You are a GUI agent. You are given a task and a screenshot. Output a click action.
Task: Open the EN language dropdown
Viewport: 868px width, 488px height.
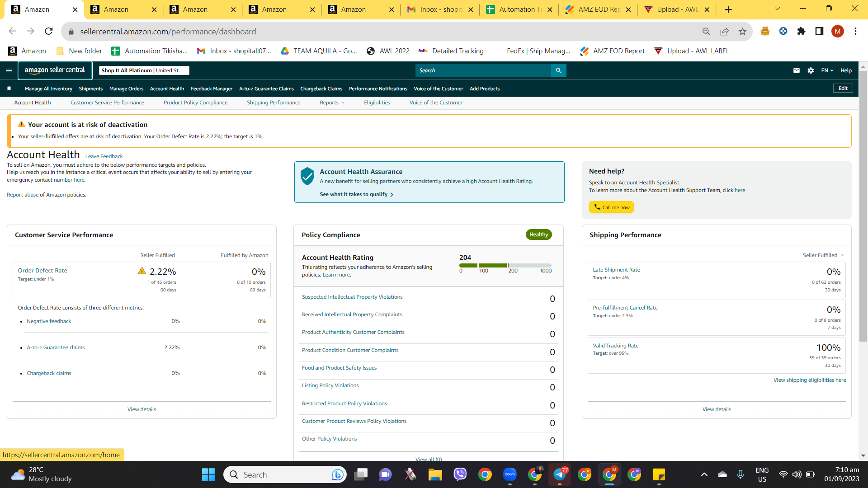click(827, 70)
